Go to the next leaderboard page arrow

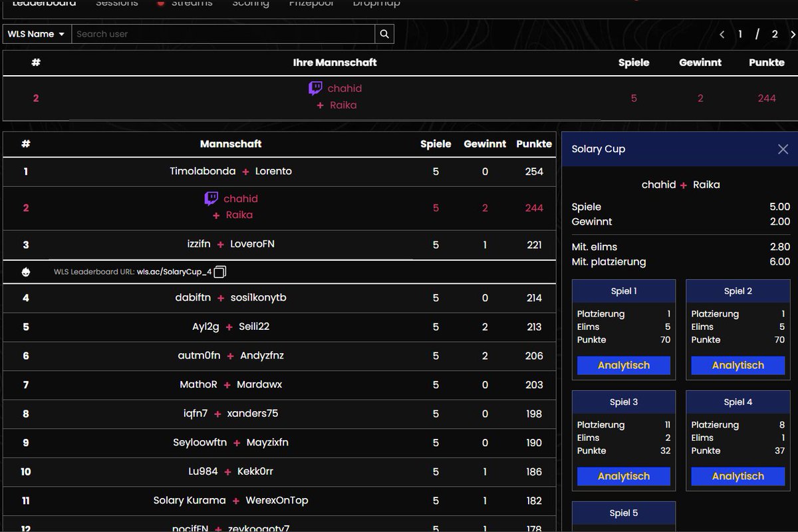(x=793, y=35)
